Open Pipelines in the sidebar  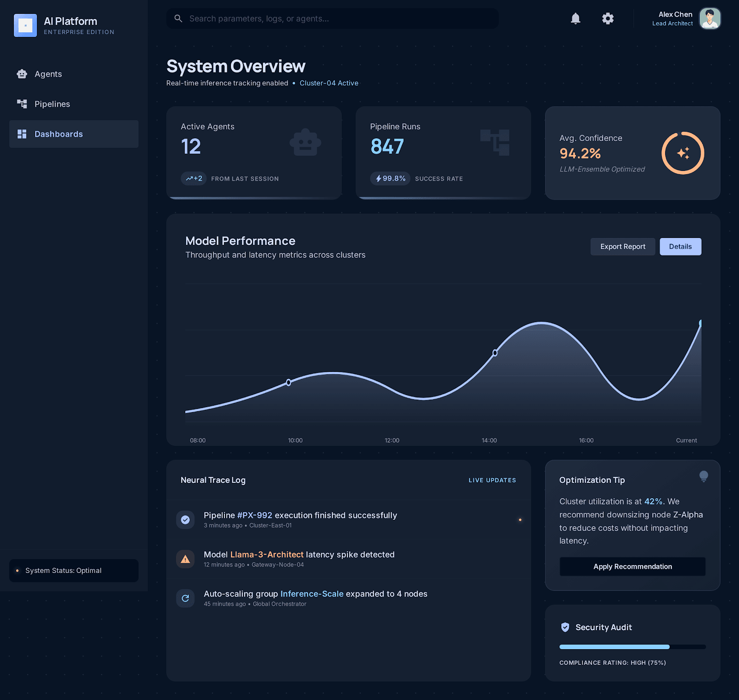pyautogui.click(x=52, y=104)
